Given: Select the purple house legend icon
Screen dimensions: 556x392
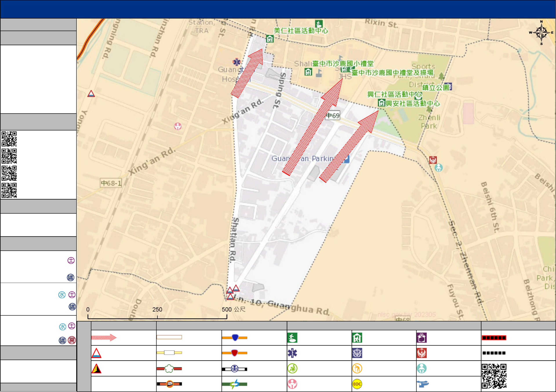Looking at the screenshot, I should click(422, 338).
